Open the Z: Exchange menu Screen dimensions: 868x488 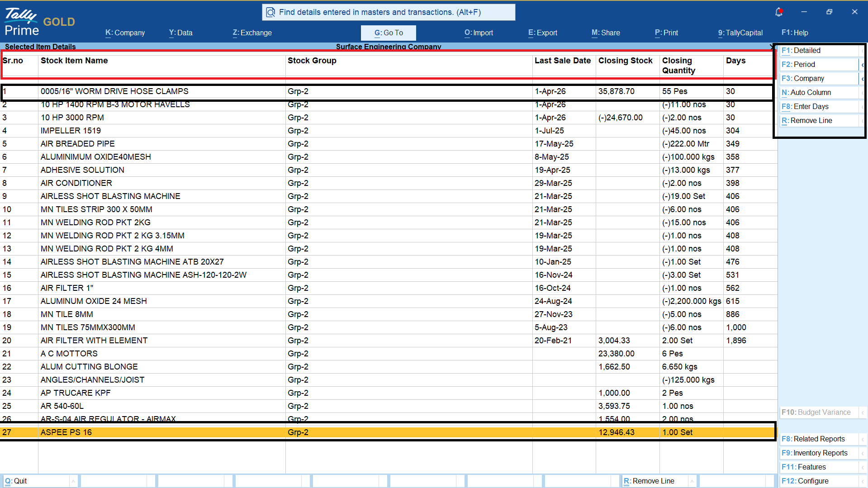click(x=252, y=33)
